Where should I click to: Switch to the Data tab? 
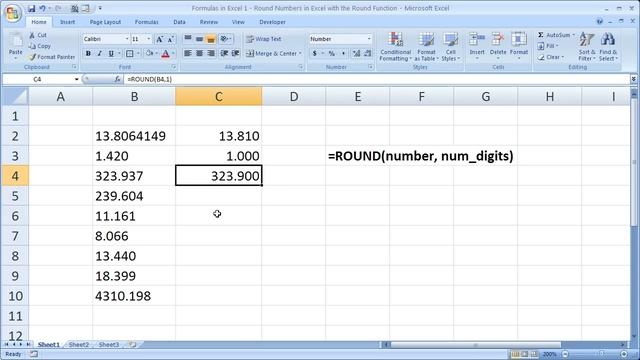tap(179, 22)
